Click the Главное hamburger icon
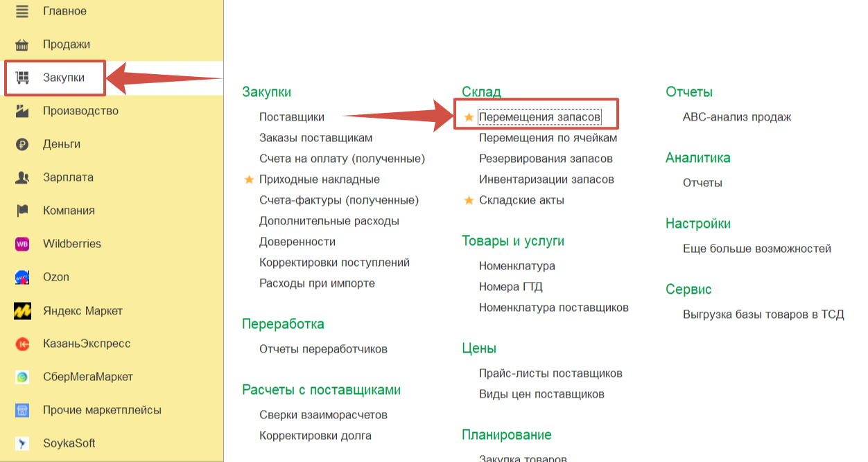 [22, 11]
